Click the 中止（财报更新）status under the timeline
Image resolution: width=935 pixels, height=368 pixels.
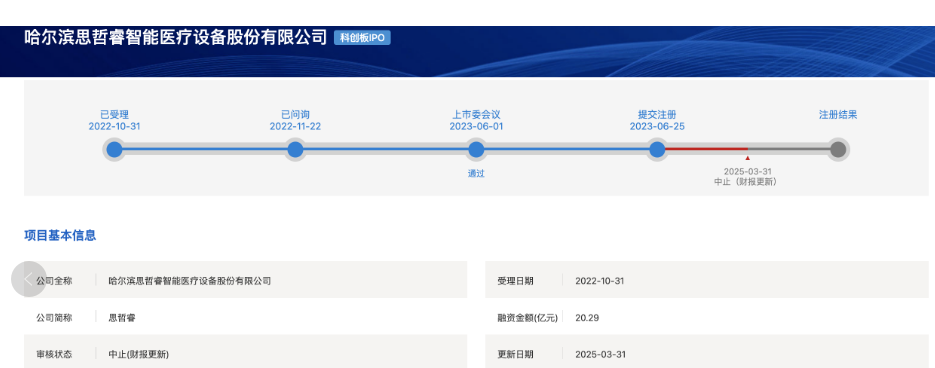[745, 181]
